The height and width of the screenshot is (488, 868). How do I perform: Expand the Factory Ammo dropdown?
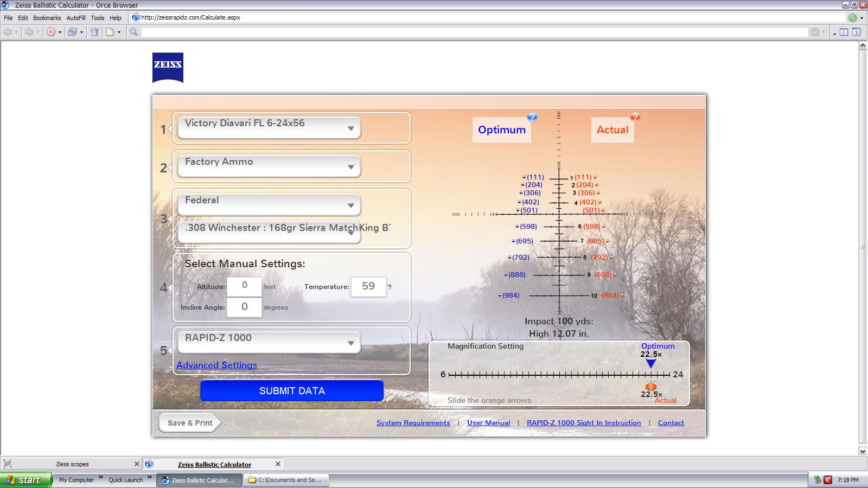pyautogui.click(x=269, y=166)
